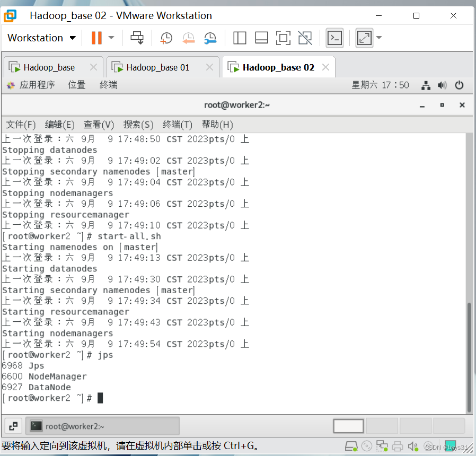Open the 文件(F) menu in terminal
Viewport: 476px width, 456px height.
point(21,125)
